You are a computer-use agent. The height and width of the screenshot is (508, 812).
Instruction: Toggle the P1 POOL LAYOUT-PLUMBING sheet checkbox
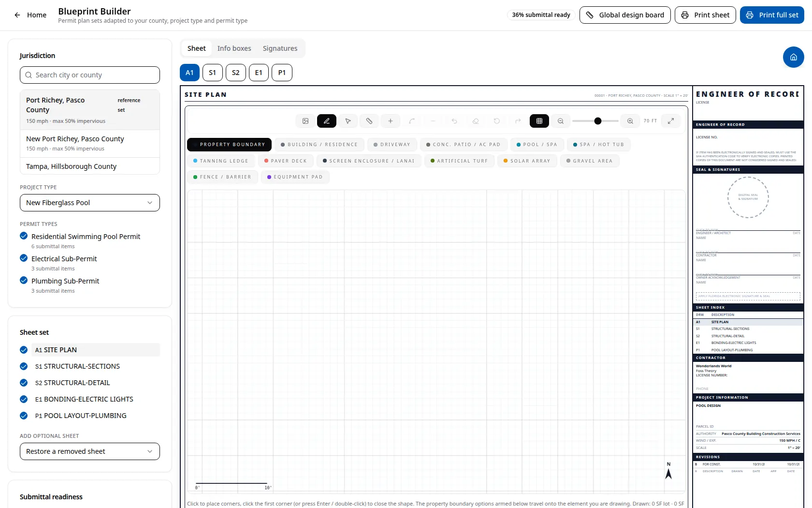(x=24, y=416)
